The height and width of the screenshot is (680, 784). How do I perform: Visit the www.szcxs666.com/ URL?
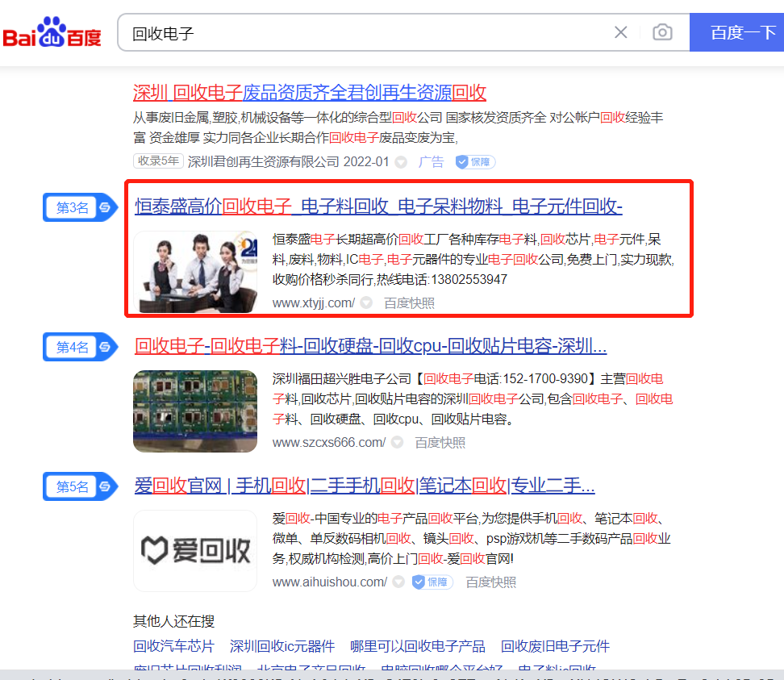[x=329, y=443]
